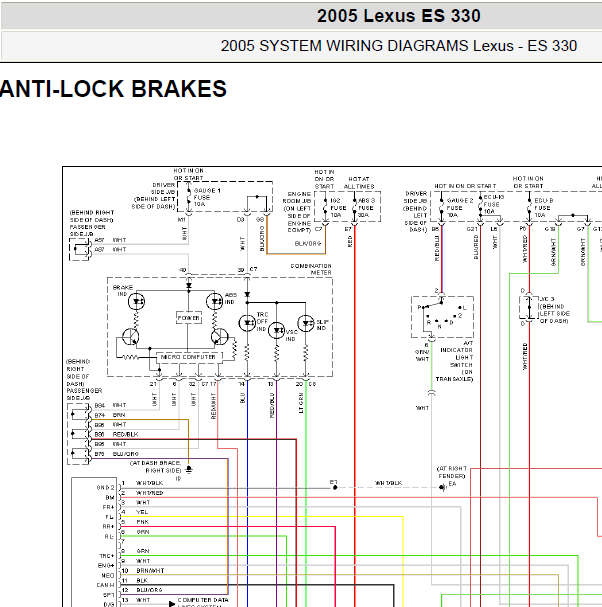The image size is (602, 607).
Task: Click the '4 YEL' pin row
Action: tap(135, 512)
